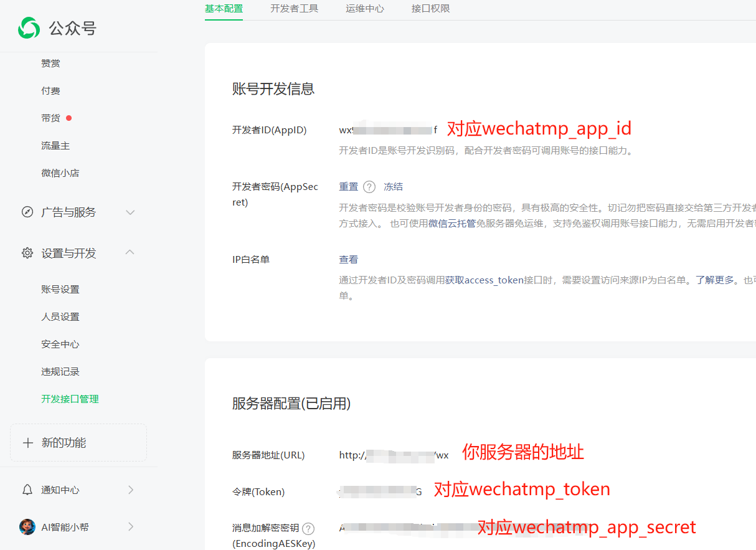Select 安全中心 in the sidebar

[60, 344]
